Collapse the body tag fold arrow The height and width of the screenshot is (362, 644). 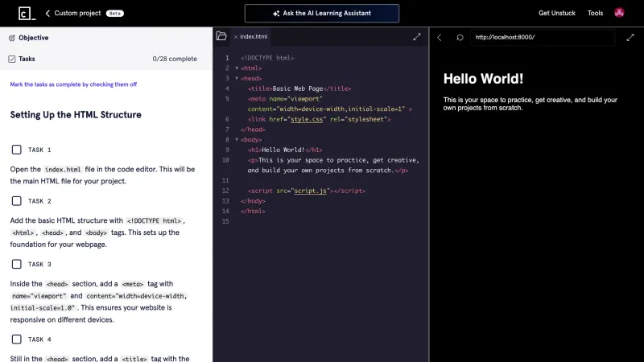(237, 139)
